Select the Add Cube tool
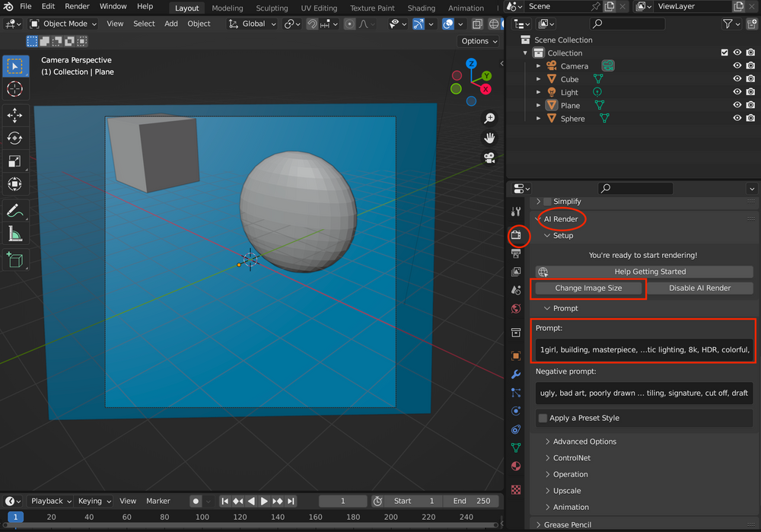 point(15,260)
